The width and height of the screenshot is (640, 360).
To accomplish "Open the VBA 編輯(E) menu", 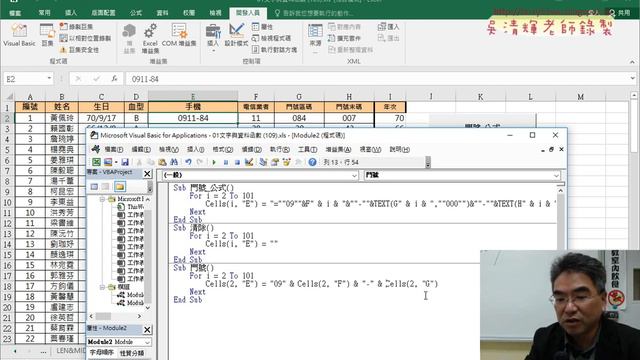I will (141, 149).
